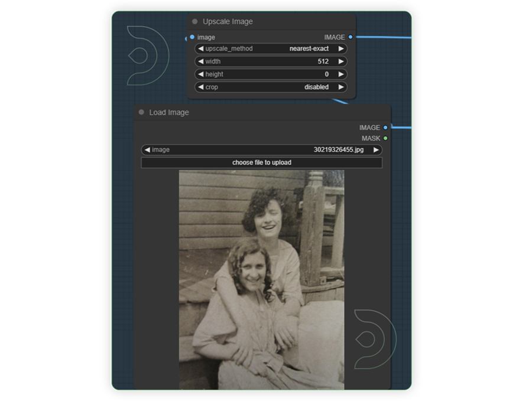Increase height value with right arrow

(341, 74)
